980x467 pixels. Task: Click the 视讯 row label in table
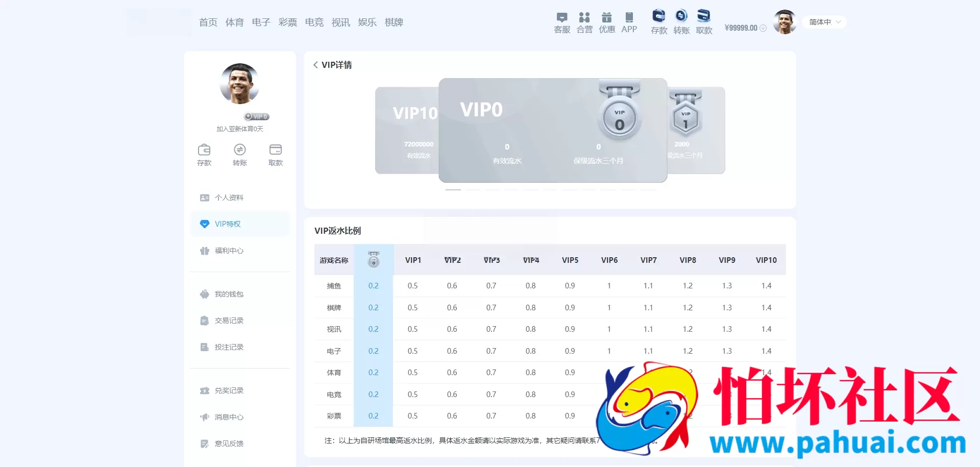pyautogui.click(x=334, y=329)
